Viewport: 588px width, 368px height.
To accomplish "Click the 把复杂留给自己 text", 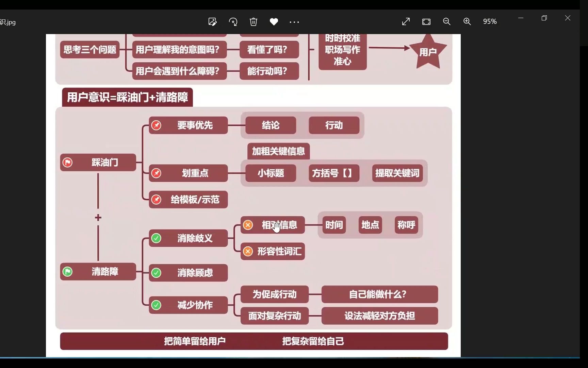I will pyautogui.click(x=313, y=341).
